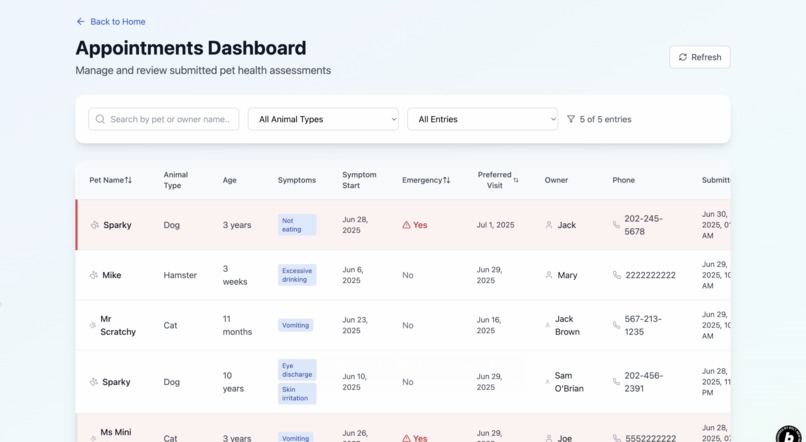
Task: Click the Not eating symptom tag
Action: pyautogui.click(x=297, y=225)
